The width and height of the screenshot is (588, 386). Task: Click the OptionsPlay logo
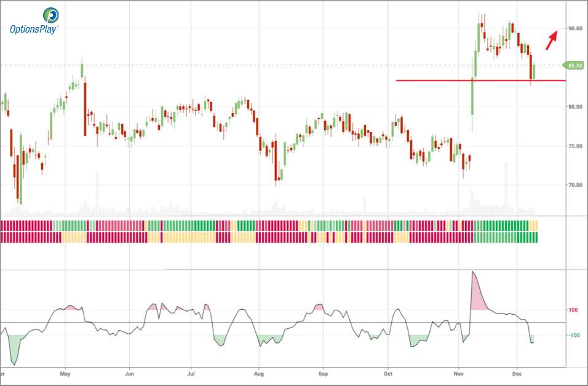tap(34, 20)
